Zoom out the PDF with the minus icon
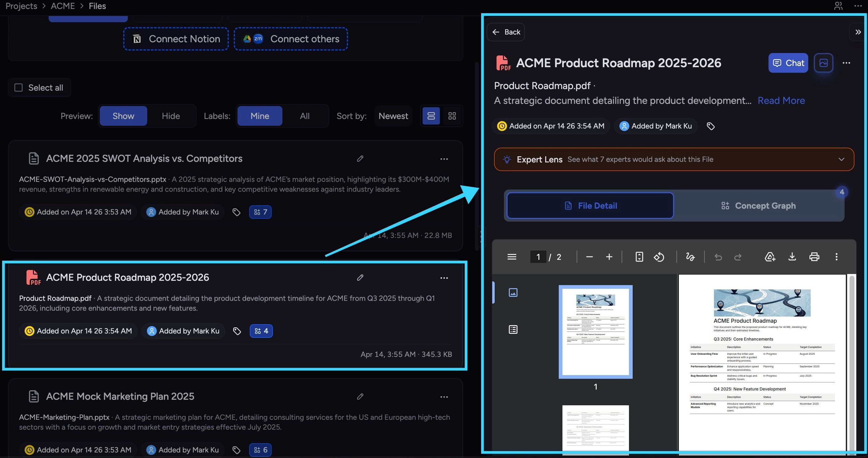 589,257
